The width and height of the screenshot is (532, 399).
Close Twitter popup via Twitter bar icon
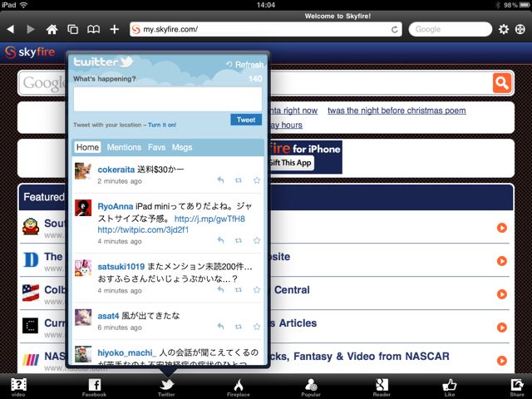[x=166, y=387]
